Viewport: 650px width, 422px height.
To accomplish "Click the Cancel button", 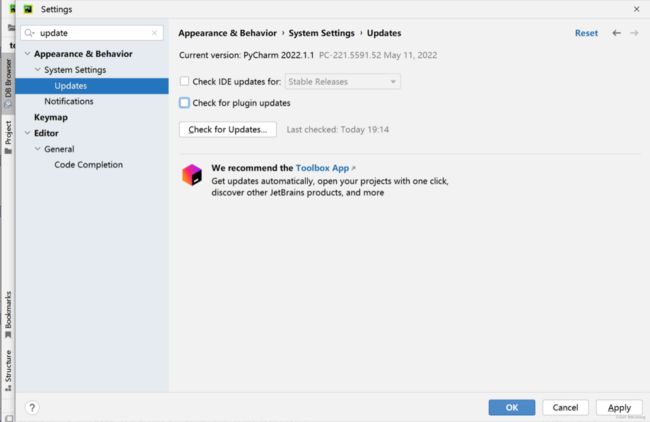I will click(x=565, y=407).
